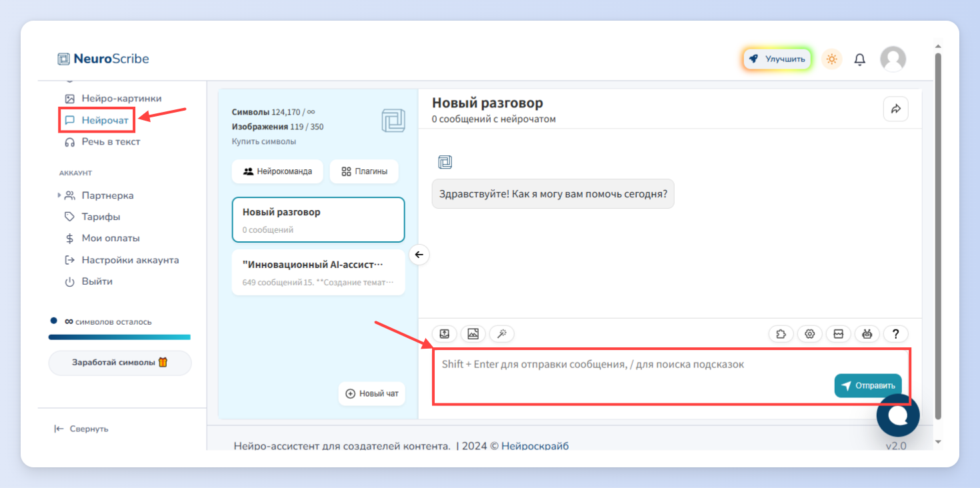The image size is (980, 488).
Task: Open Нейро-картинки in sidebar
Action: pyautogui.click(x=113, y=98)
